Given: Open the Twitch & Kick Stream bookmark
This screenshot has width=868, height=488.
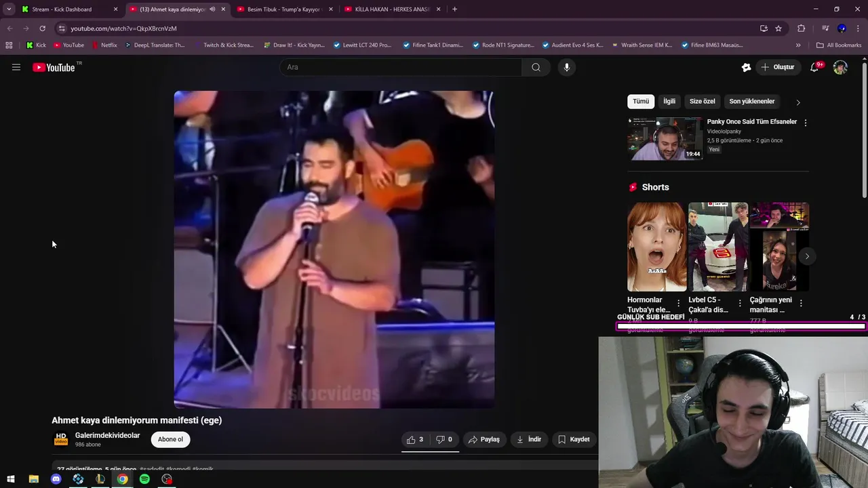Looking at the screenshot, I should [x=224, y=45].
